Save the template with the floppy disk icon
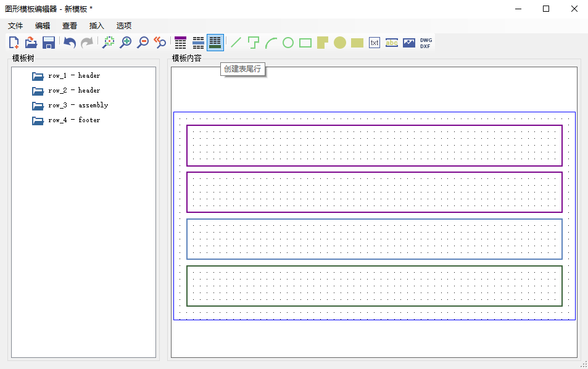 pos(49,43)
